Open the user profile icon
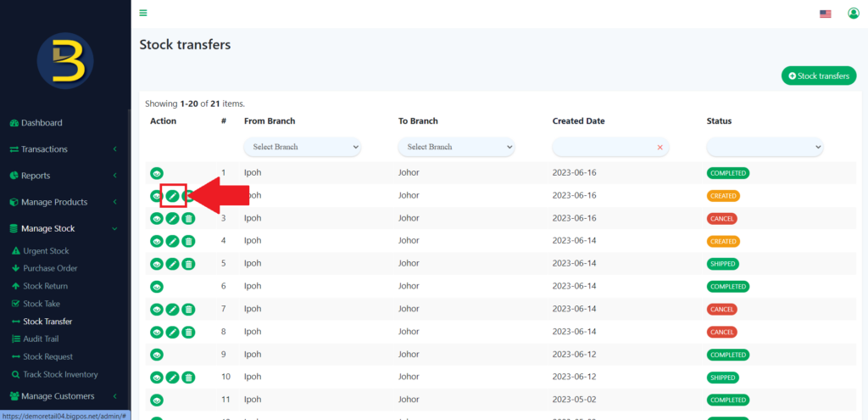The image size is (868, 420). point(853,13)
